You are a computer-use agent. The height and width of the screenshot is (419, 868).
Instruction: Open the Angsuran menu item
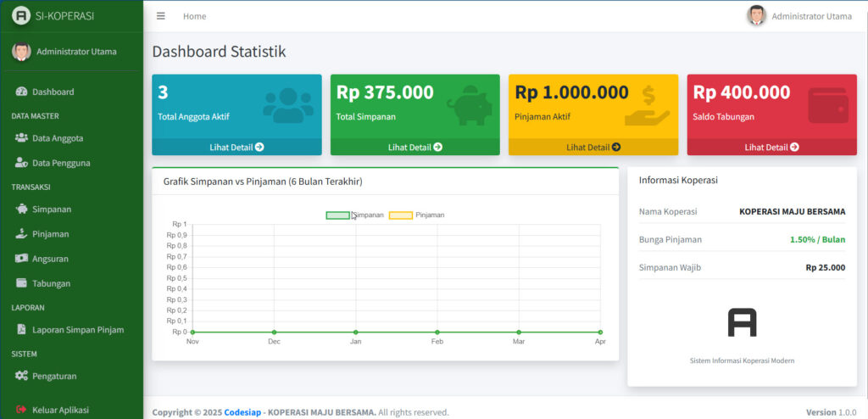point(50,259)
